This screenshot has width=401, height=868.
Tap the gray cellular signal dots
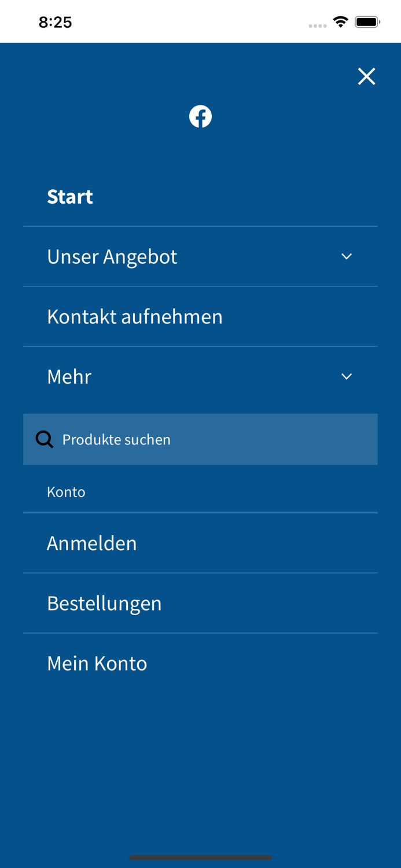pyautogui.click(x=318, y=24)
